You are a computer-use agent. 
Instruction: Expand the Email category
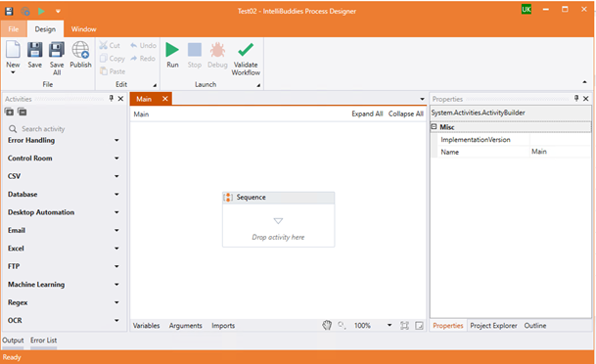(117, 230)
